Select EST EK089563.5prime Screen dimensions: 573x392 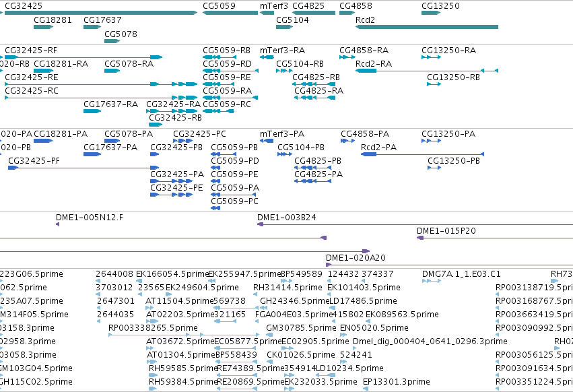367,321
